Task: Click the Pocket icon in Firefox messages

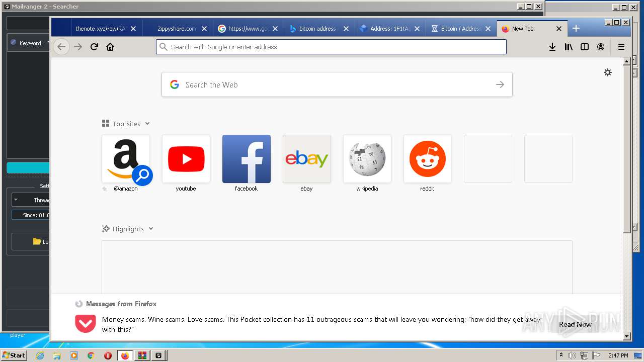Action: tap(86, 323)
